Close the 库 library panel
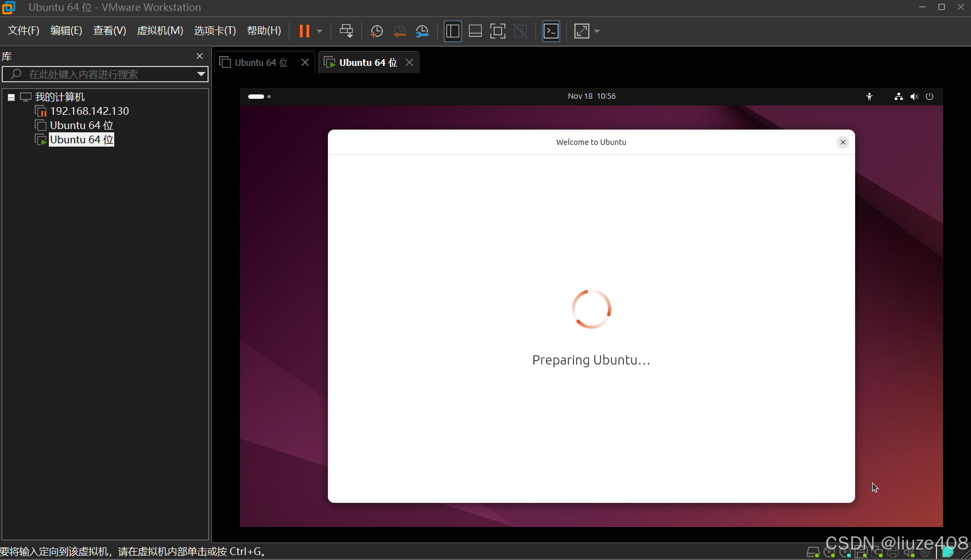 coord(200,56)
